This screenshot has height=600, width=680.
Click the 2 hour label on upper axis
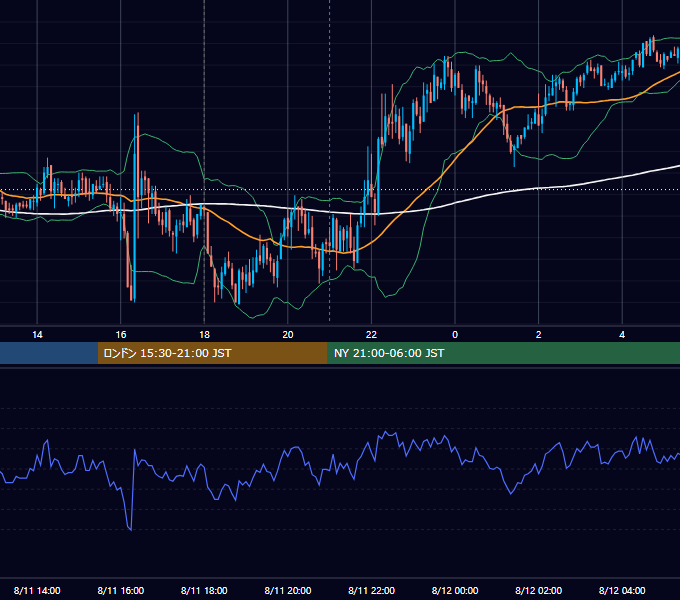point(539,335)
